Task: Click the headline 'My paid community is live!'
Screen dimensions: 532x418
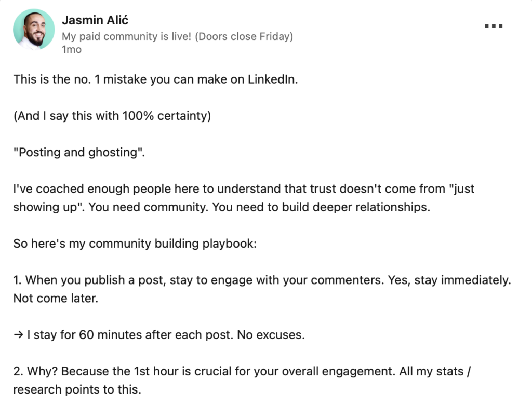Action: [127, 36]
